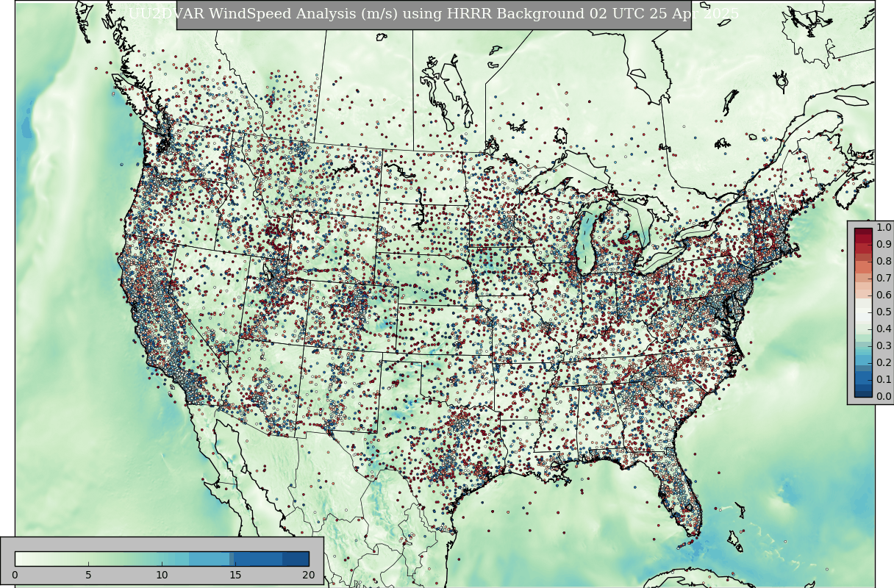Click the 15 tick label on wind speed colorbar
This screenshot has height=588, width=894.
[x=235, y=575]
